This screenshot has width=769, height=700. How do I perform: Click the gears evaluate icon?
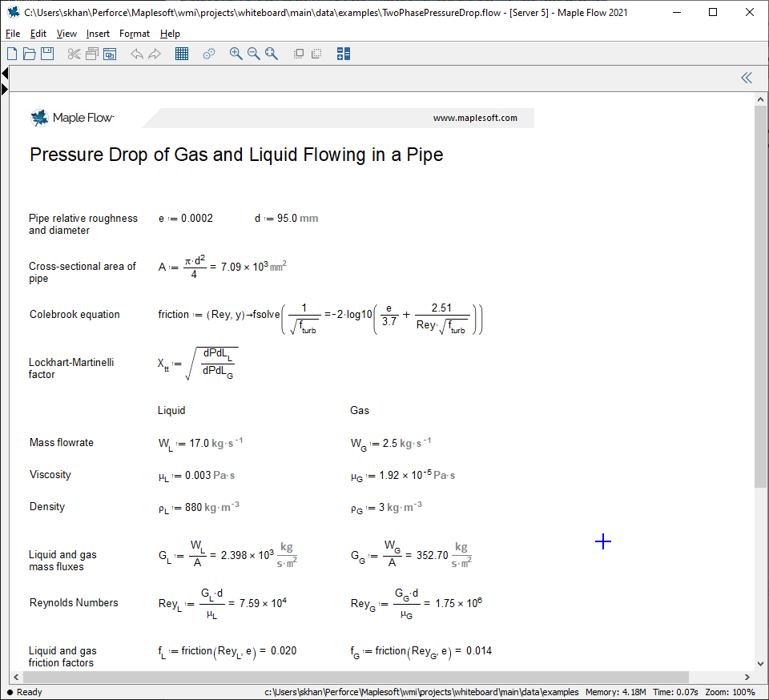(209, 54)
